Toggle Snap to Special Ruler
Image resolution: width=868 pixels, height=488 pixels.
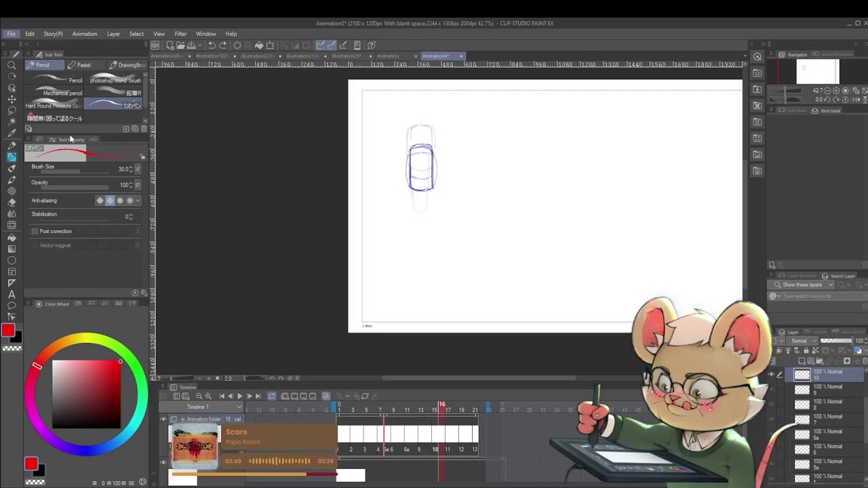tap(332, 45)
